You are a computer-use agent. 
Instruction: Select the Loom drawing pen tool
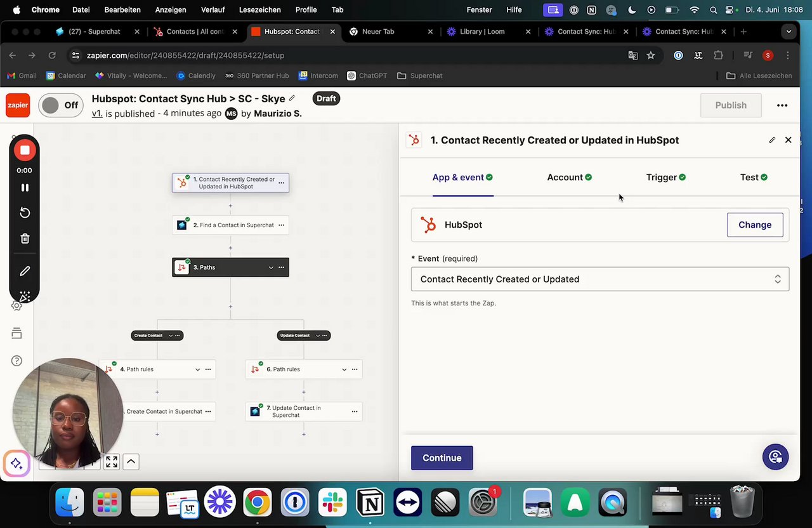pyautogui.click(x=25, y=271)
